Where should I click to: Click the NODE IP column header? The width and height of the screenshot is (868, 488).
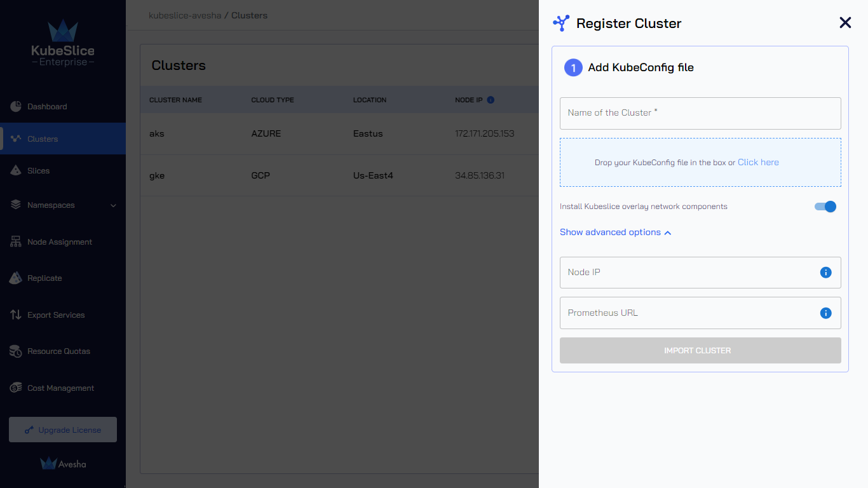pyautogui.click(x=469, y=100)
